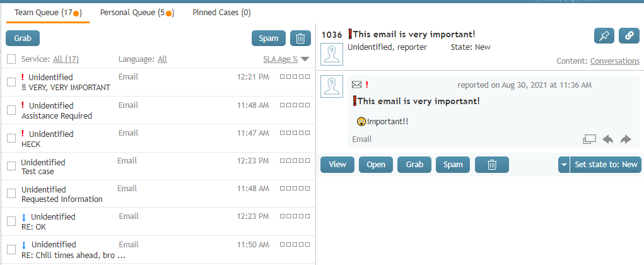Select the Test case checkbox
The image size is (644, 265).
(11, 167)
